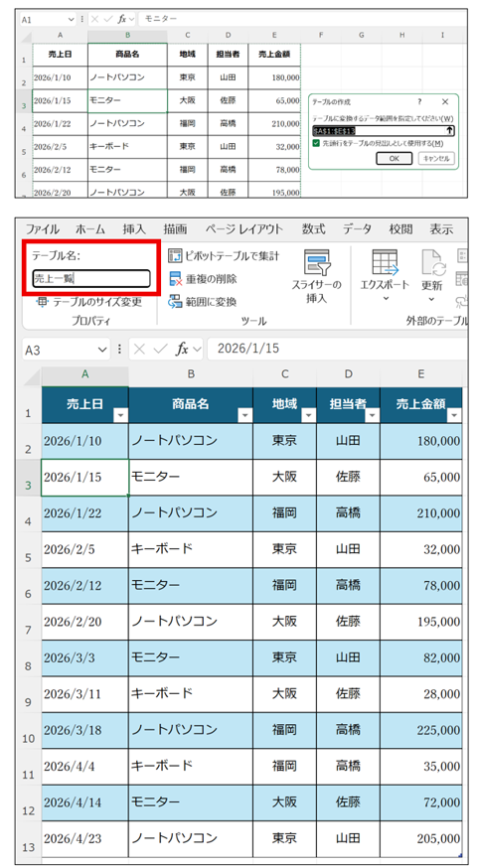Click the 72,000 amount cell
This screenshot has width=477, height=868.
(421, 802)
